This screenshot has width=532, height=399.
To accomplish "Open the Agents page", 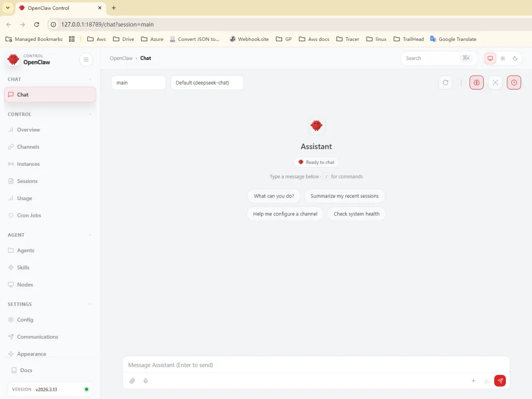I will (50, 250).
